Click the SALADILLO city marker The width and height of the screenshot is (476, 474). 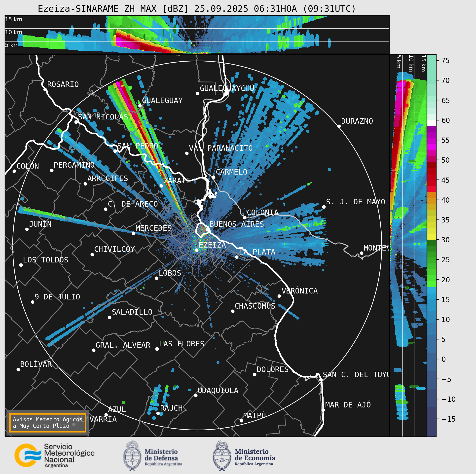point(110,317)
